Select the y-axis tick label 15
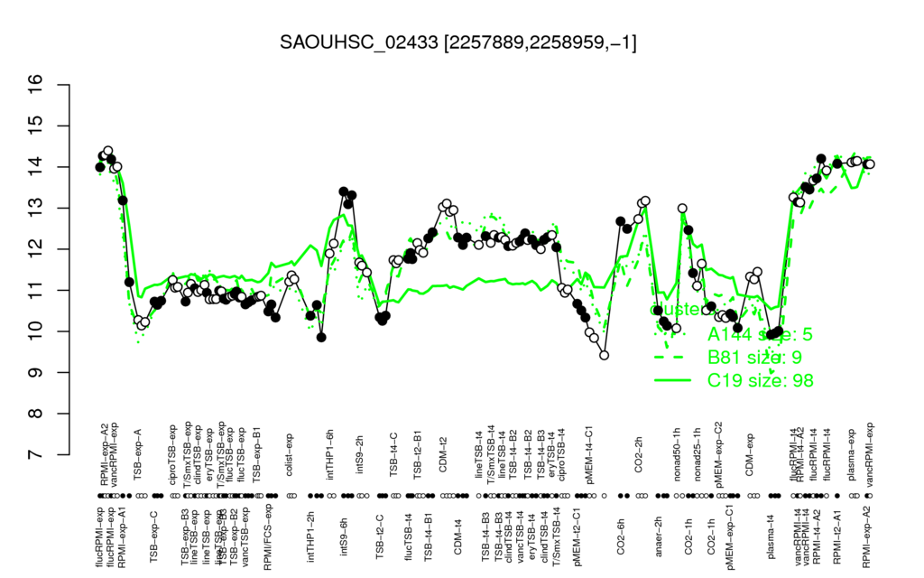This screenshot has width=924, height=578. pos(35,126)
